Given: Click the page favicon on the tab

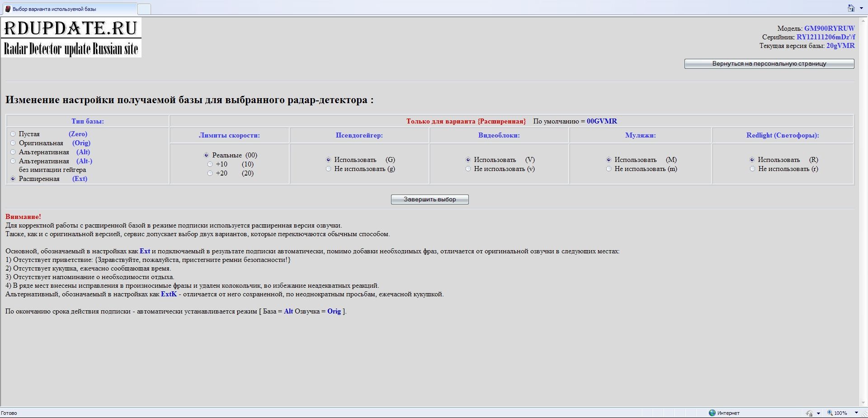Looking at the screenshot, I should click(8, 9).
